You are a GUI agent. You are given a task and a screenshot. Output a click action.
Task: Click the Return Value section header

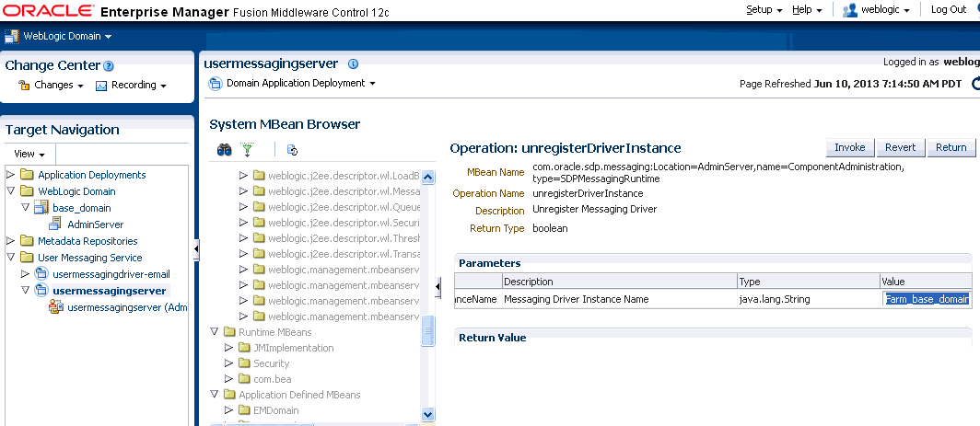(493, 338)
